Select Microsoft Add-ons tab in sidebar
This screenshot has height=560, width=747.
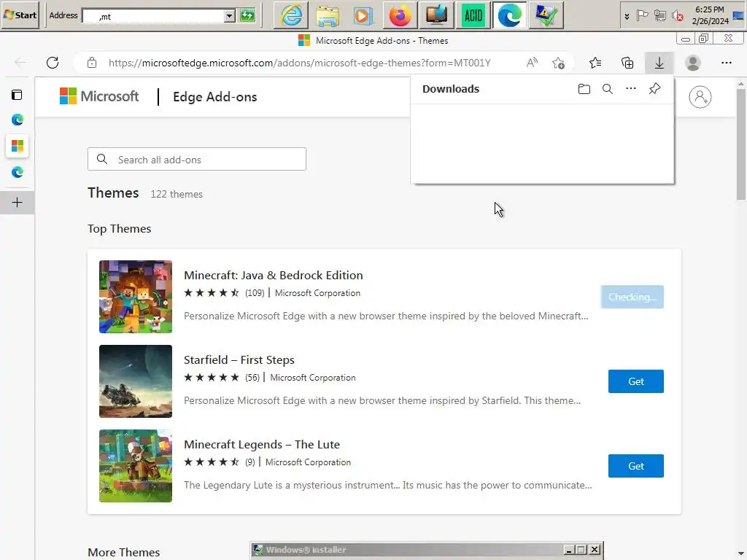(18, 146)
